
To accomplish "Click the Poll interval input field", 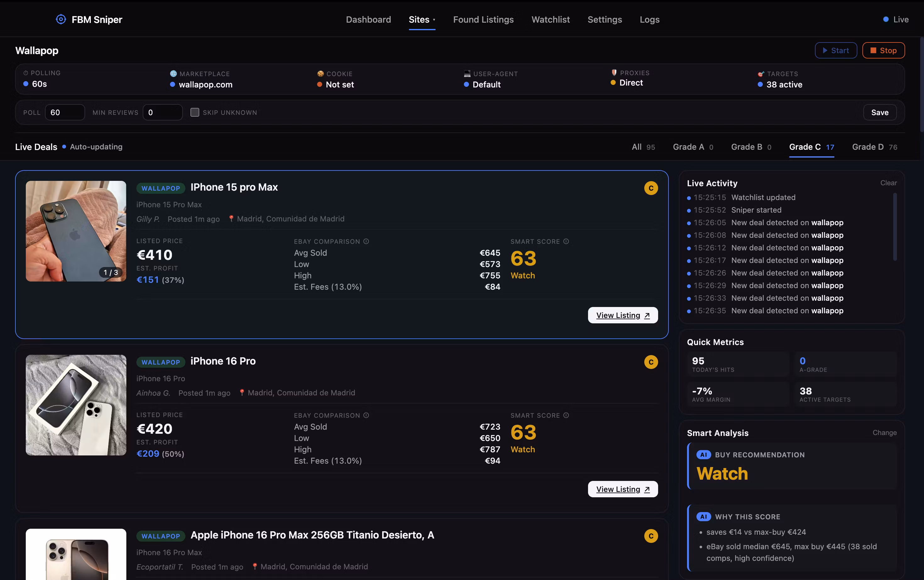I will click(65, 112).
